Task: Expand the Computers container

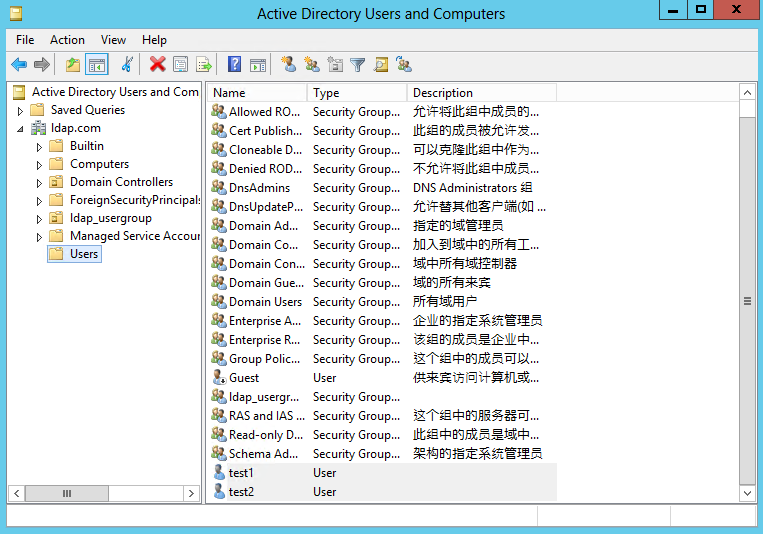Action: pos(39,165)
